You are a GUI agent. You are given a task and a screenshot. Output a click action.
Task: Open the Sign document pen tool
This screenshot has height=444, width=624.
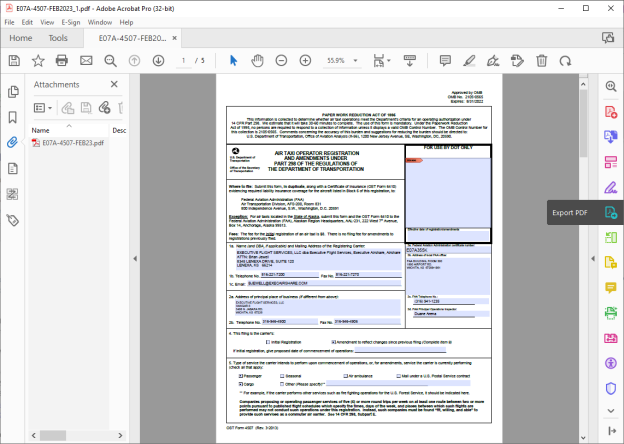pyautogui.click(x=493, y=60)
